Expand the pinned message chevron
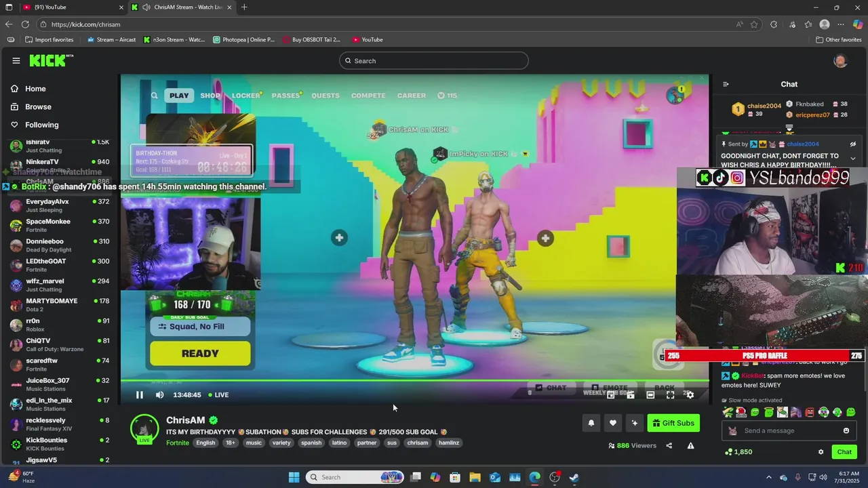This screenshot has width=868, height=488. pos(853,159)
